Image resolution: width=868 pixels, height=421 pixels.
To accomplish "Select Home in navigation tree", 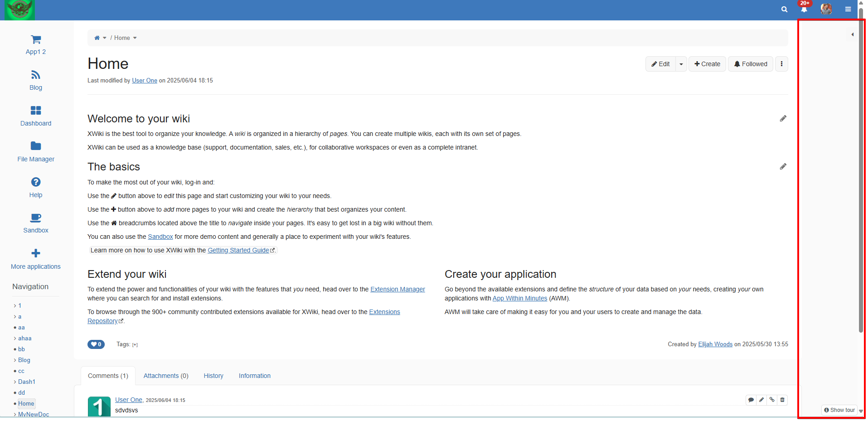I will tap(26, 404).
